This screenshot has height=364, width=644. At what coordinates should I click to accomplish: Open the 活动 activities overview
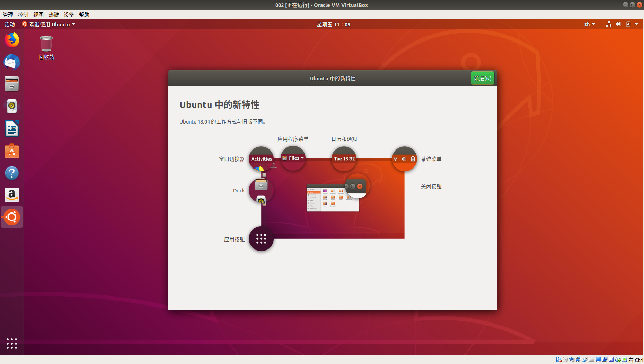click(10, 24)
